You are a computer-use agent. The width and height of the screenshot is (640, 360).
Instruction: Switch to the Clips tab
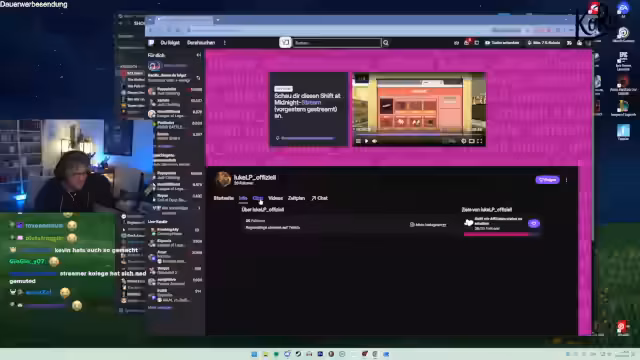258,198
